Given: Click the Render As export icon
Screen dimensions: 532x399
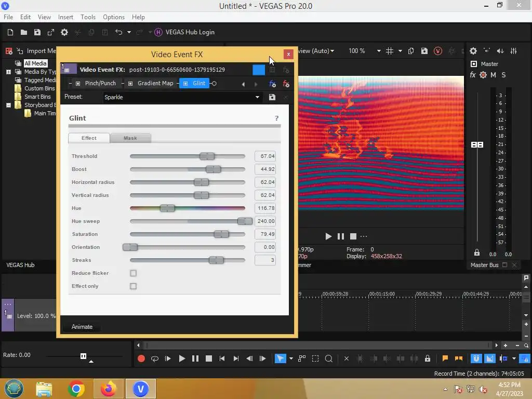Looking at the screenshot, I should tap(51, 32).
